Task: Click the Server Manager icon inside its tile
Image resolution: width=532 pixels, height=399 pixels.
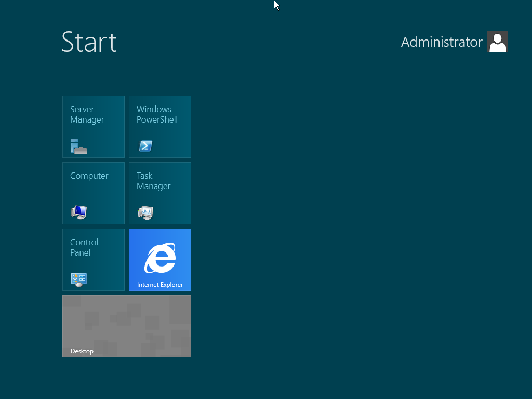Action: (78, 147)
